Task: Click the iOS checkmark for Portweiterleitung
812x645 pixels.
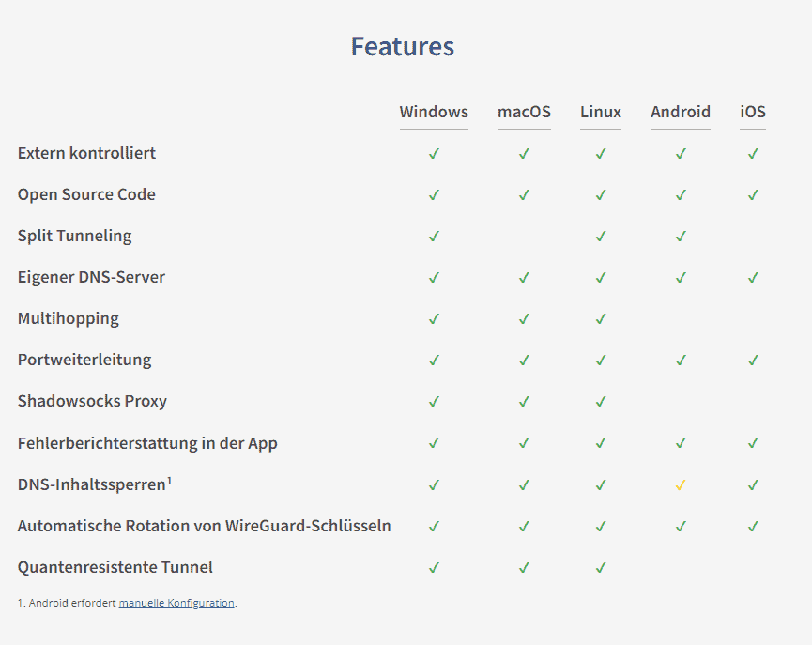Action: (x=753, y=361)
